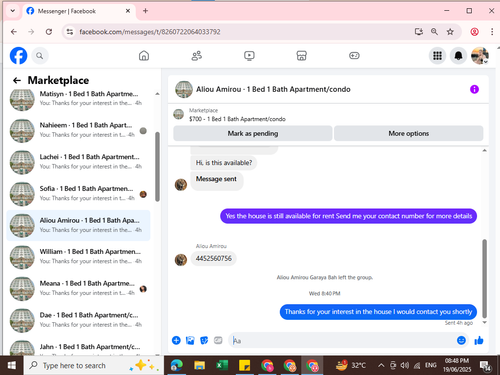Go back using the arrow beside Marketplace
Viewport: 500px width, 375px height.
click(x=17, y=80)
